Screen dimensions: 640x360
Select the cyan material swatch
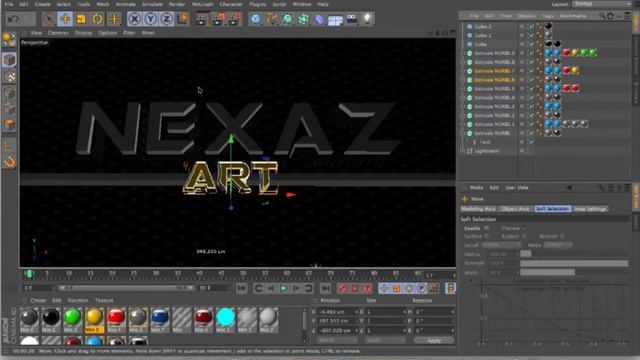click(x=225, y=317)
